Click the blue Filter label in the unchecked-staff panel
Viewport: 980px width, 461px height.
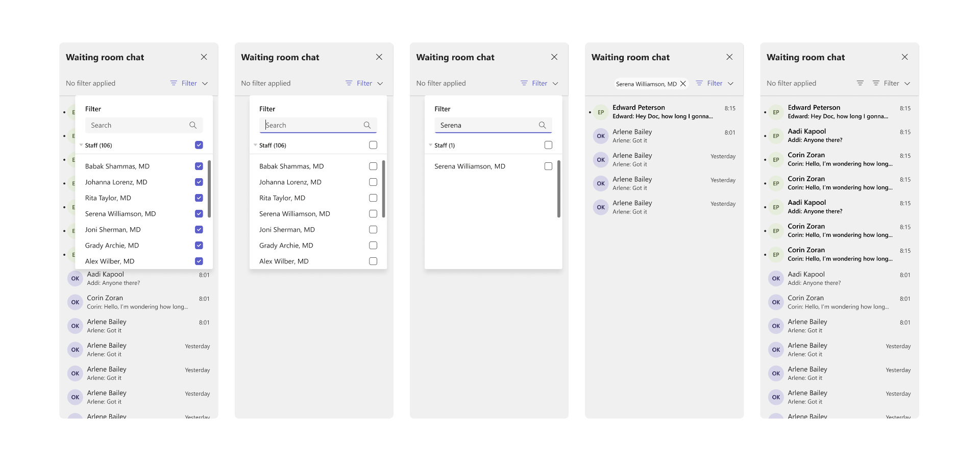click(364, 83)
